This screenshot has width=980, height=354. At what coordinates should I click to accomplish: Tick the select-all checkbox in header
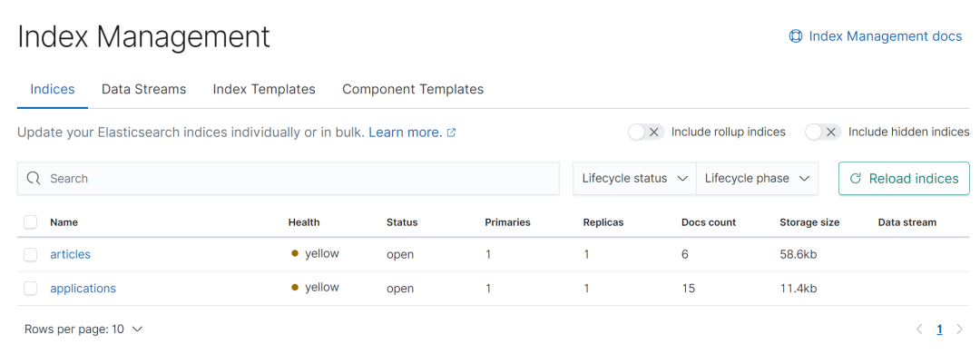(30, 222)
